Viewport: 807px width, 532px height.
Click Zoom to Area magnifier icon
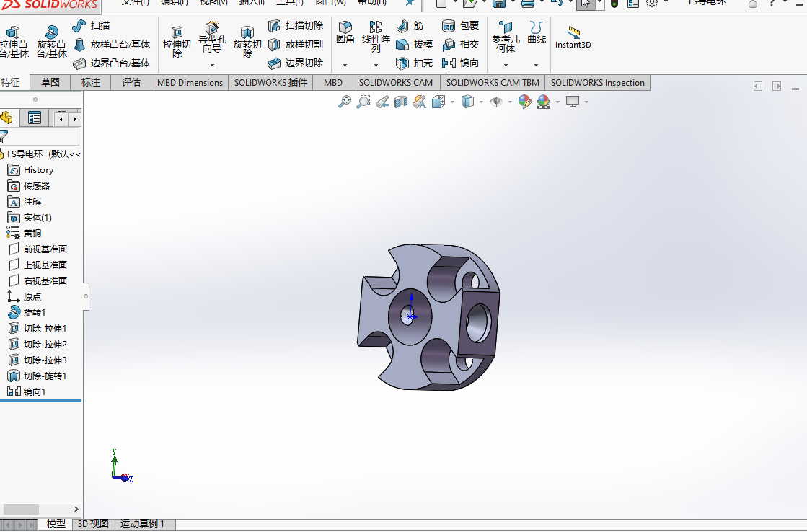click(x=363, y=102)
